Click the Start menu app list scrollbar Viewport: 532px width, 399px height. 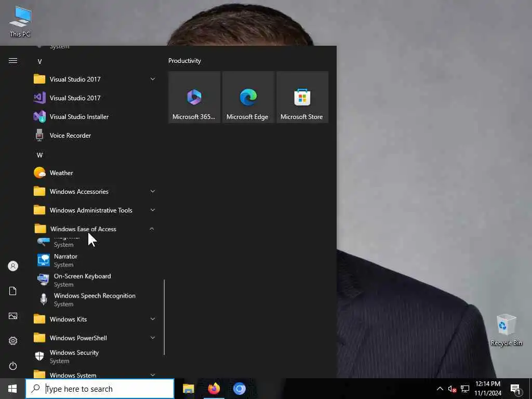164,317
